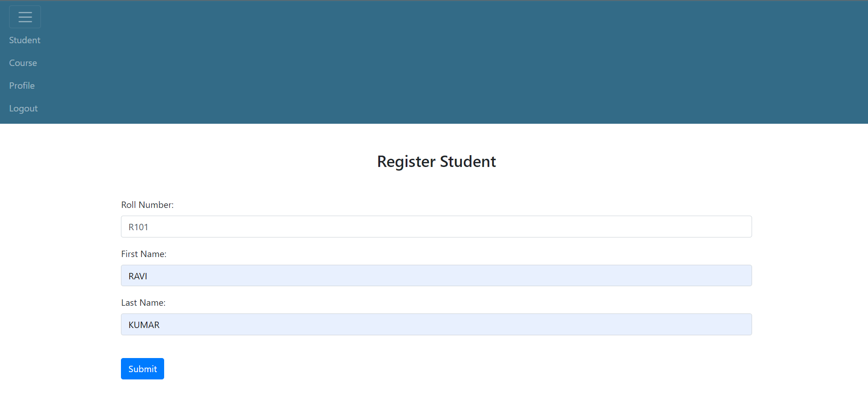Click inside the Roll Number field
The image size is (868, 419).
pyautogui.click(x=436, y=227)
